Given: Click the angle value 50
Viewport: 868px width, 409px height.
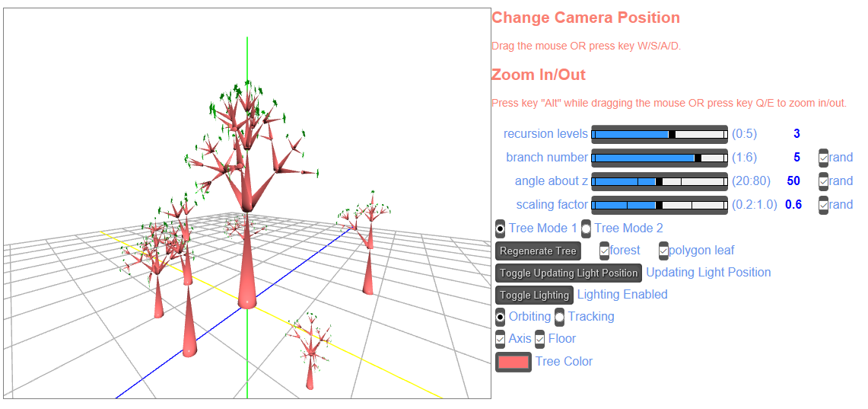Looking at the screenshot, I should [x=793, y=181].
